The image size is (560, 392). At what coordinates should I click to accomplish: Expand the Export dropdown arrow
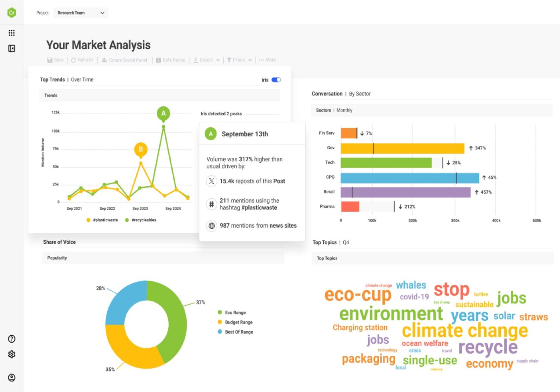(218, 60)
